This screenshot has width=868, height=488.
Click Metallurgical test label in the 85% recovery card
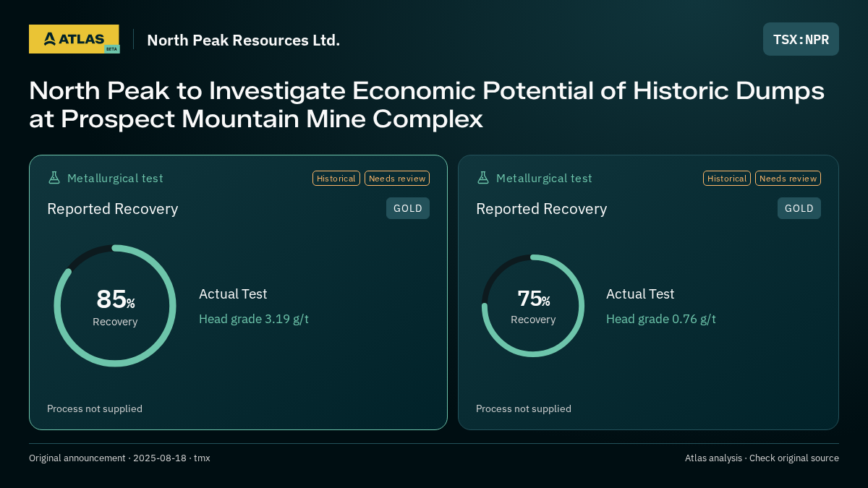[115, 178]
